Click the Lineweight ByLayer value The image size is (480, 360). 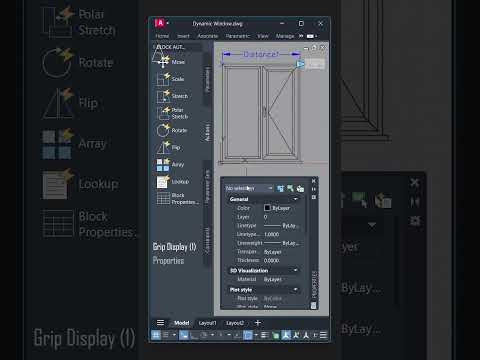(x=282, y=243)
